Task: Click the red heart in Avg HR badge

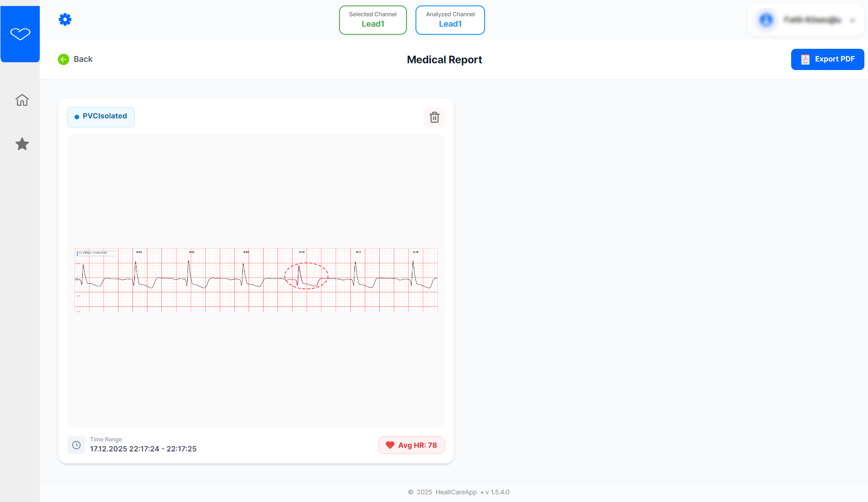Action: pyautogui.click(x=390, y=445)
